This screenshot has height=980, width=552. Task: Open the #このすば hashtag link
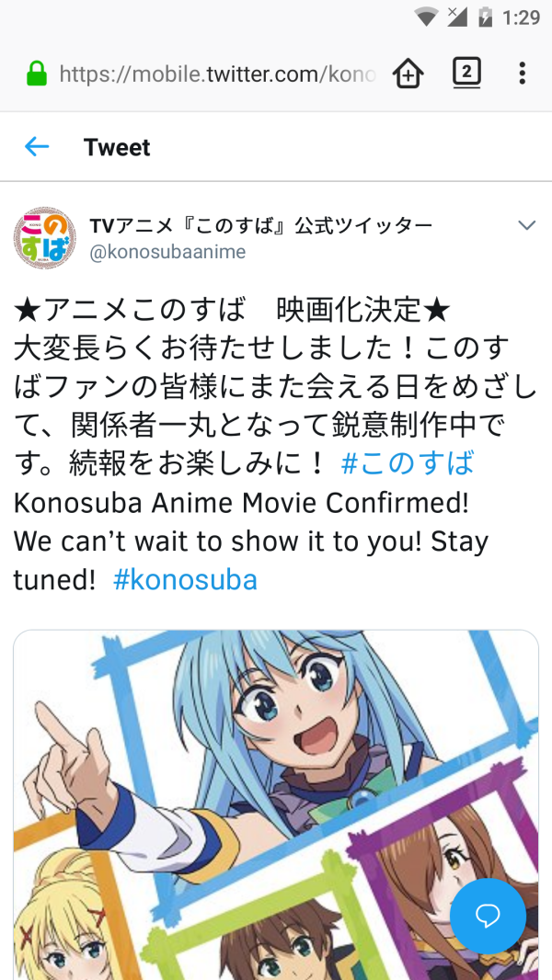tap(408, 463)
